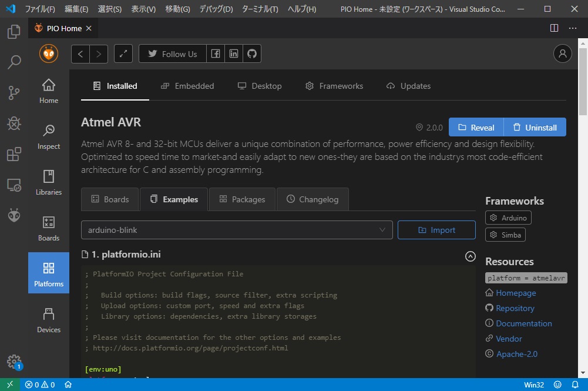This screenshot has height=391, width=588.
Task: Click the Follow Us Twitter button
Action: [173, 54]
